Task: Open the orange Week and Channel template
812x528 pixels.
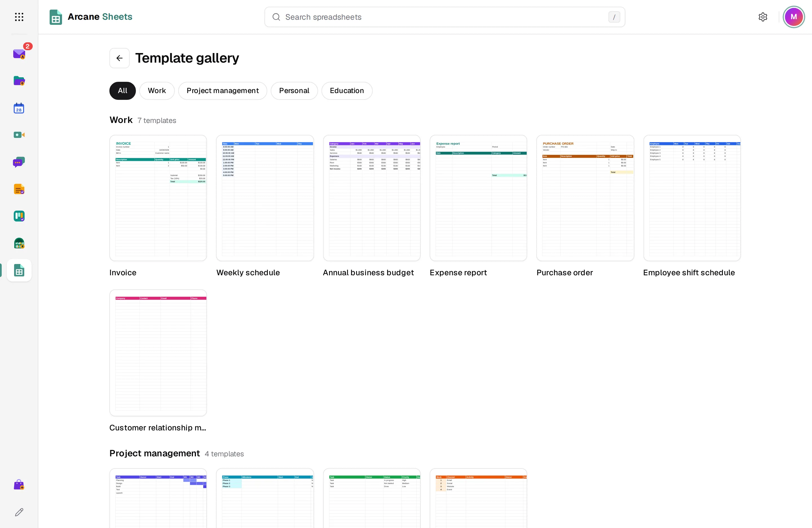Action: [x=478, y=498]
